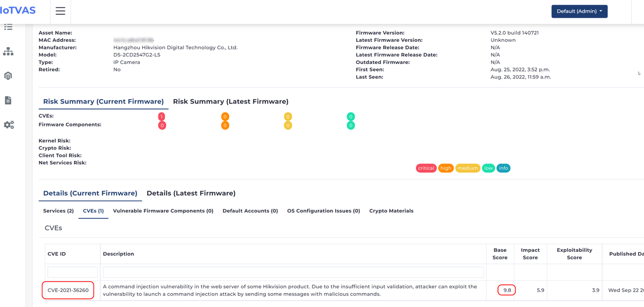The height and width of the screenshot is (307, 644).
Task: Open the Default (Admin) dropdown
Action: tap(579, 11)
